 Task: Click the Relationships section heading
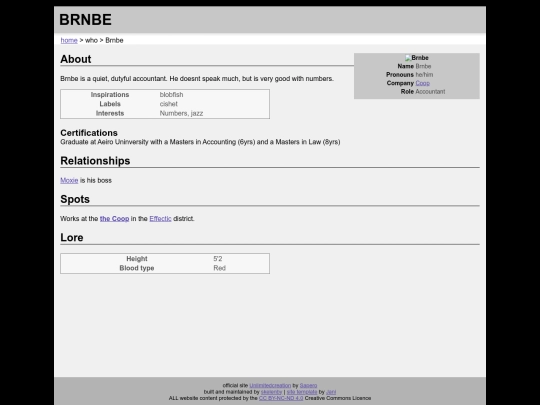point(95,161)
